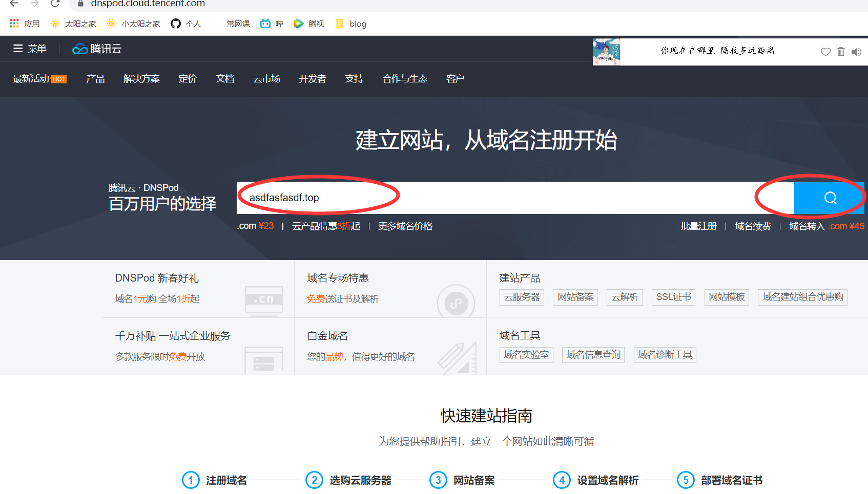Select guide step 2 选购云服务器
The width and height of the screenshot is (868, 494).
point(348,480)
